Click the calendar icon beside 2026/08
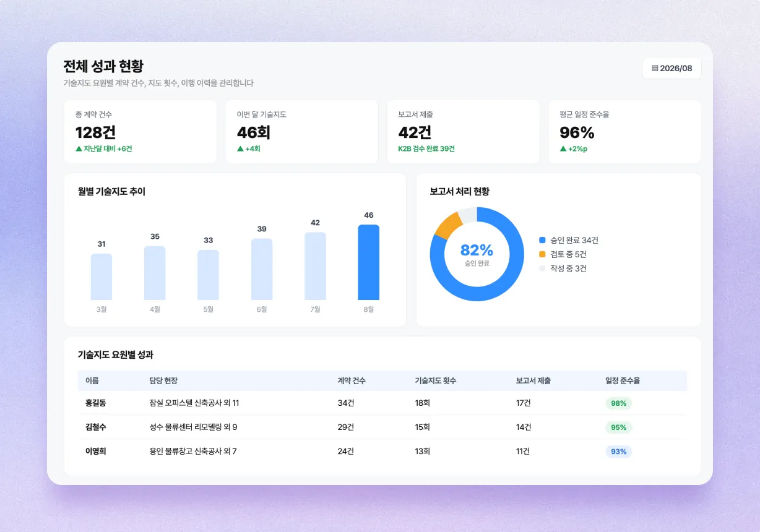 click(x=655, y=69)
